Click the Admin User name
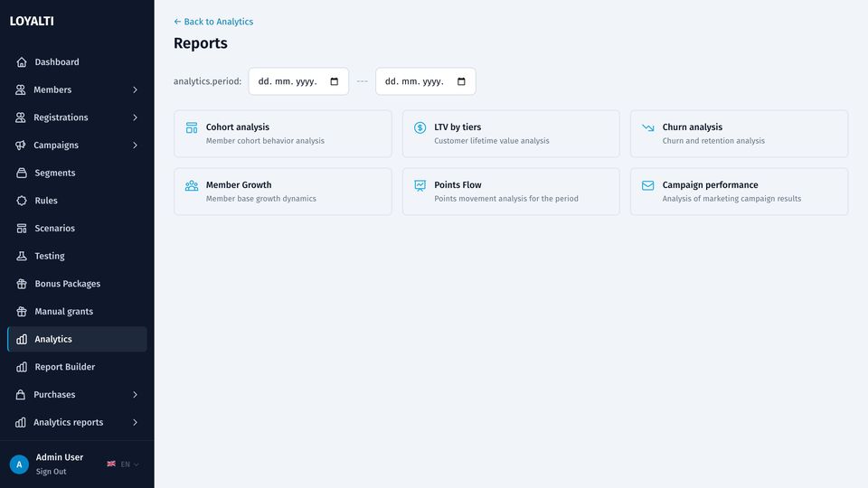The image size is (868, 488). pos(60,457)
